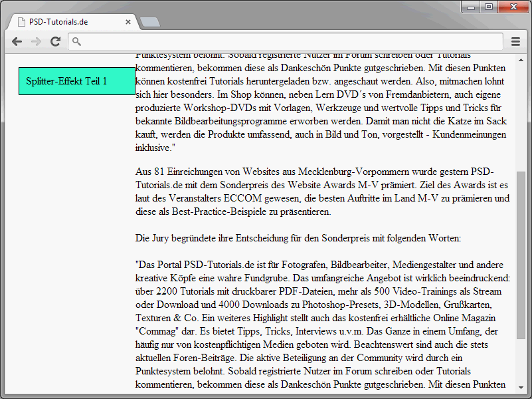Open a new tab with the blank tab button

149,22
